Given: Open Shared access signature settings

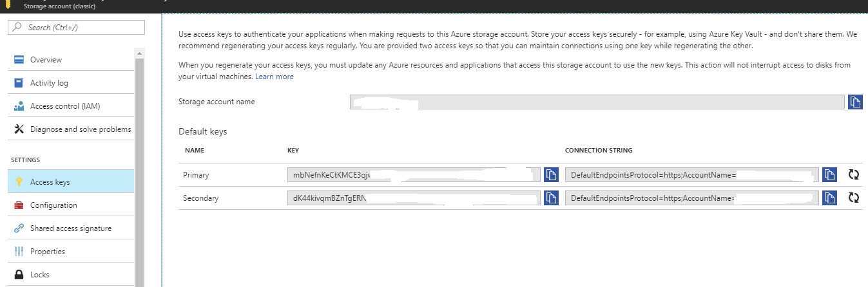Looking at the screenshot, I should (71, 228).
